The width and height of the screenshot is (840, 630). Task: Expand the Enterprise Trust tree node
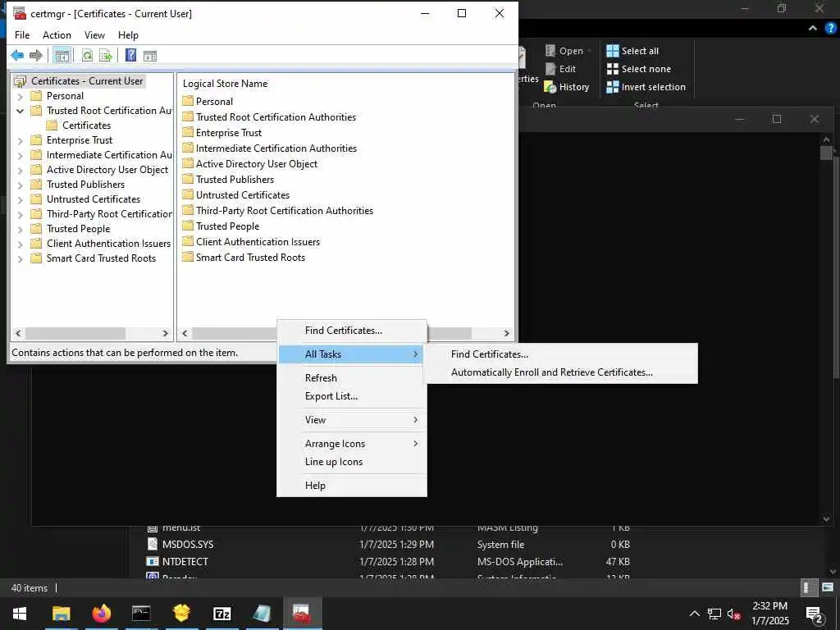point(20,141)
